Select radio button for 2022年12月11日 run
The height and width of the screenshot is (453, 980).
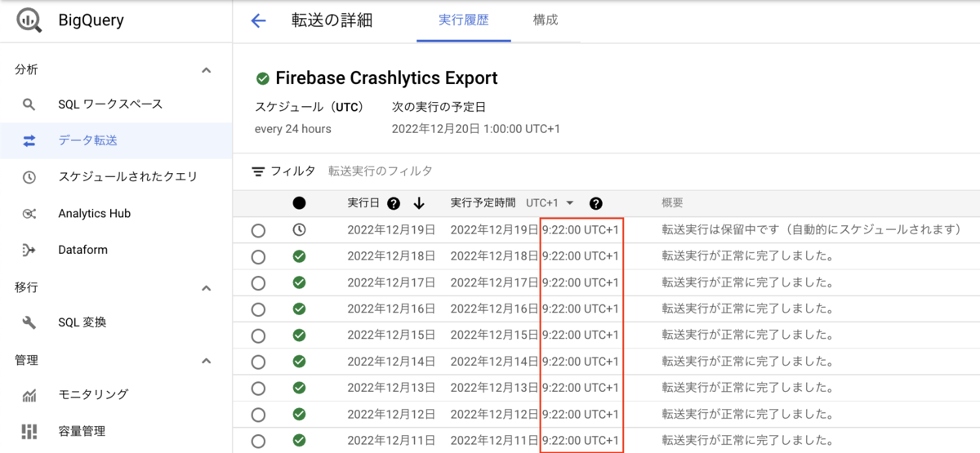click(259, 441)
